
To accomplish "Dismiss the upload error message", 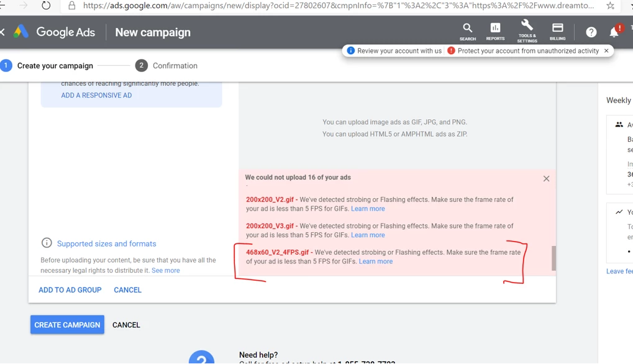I will click(x=546, y=179).
